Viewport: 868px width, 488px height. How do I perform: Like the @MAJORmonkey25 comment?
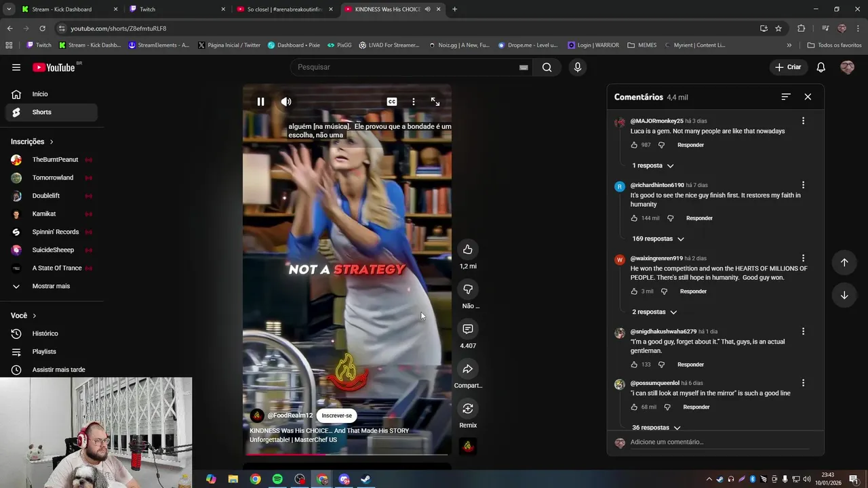click(x=634, y=145)
